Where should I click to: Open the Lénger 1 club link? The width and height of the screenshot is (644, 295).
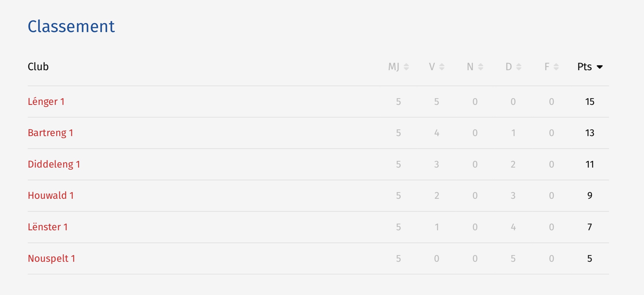point(46,102)
